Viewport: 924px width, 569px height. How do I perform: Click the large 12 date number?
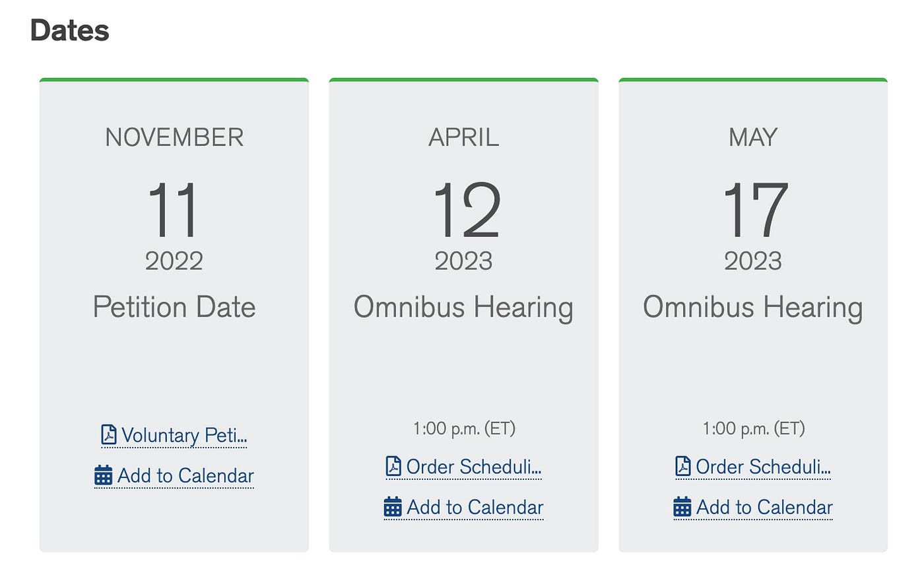tap(467, 211)
